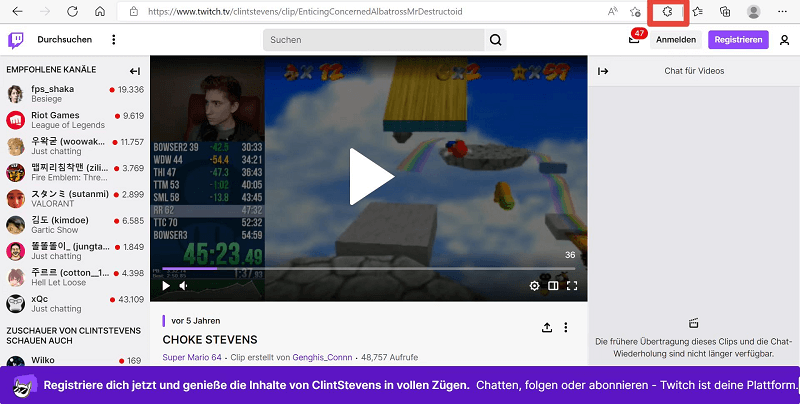Add page to favorites star icon
Screen dimensions: 800x404
(x=635, y=11)
